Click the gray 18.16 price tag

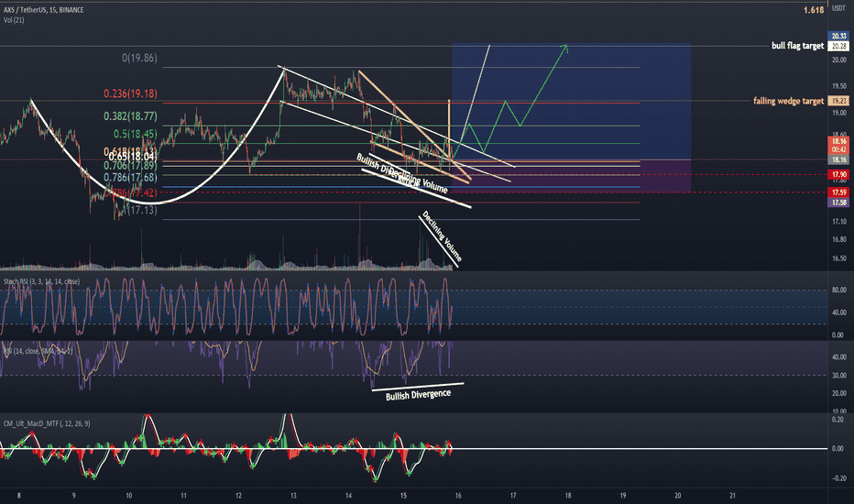(x=838, y=159)
